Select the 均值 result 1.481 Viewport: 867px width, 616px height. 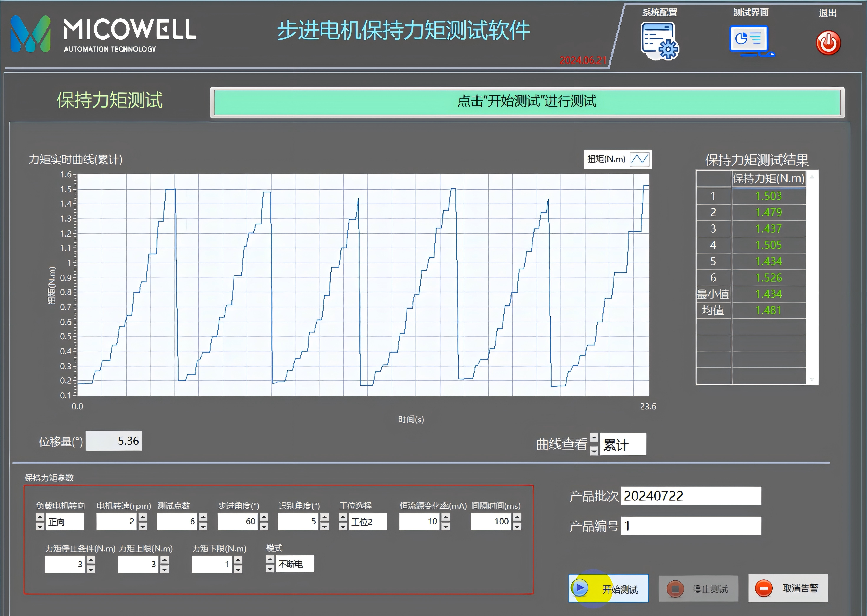tap(769, 310)
